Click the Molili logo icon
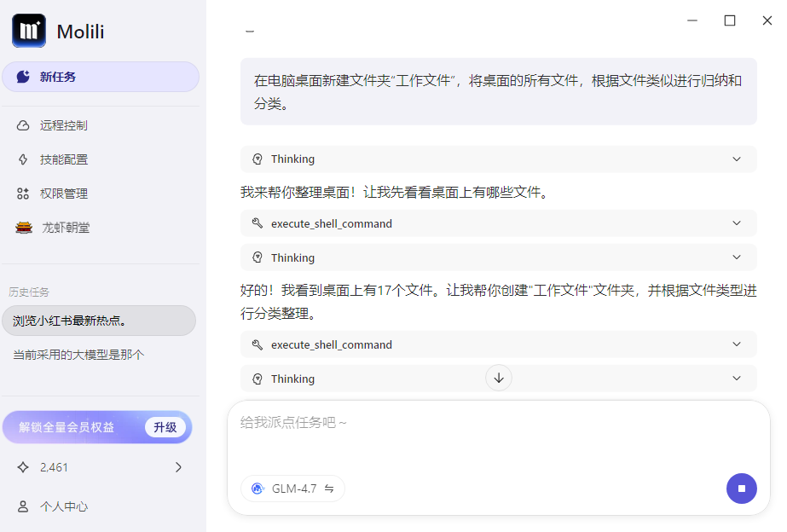Image resolution: width=787 pixels, height=532 pixels. coord(29,31)
